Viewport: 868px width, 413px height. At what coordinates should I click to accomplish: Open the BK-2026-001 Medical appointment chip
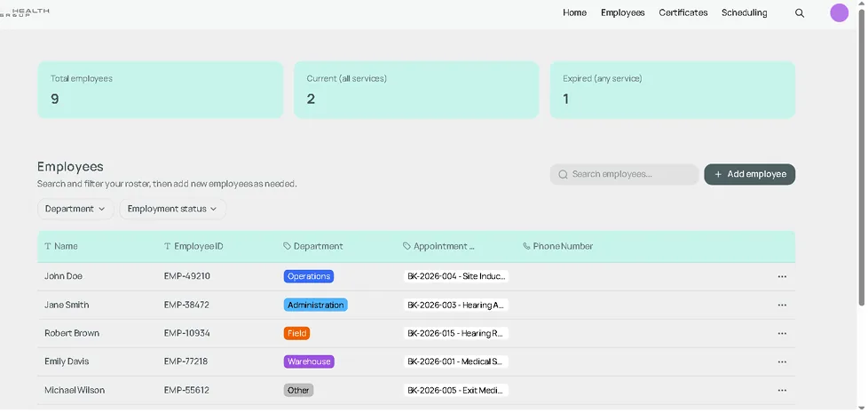[x=456, y=361]
